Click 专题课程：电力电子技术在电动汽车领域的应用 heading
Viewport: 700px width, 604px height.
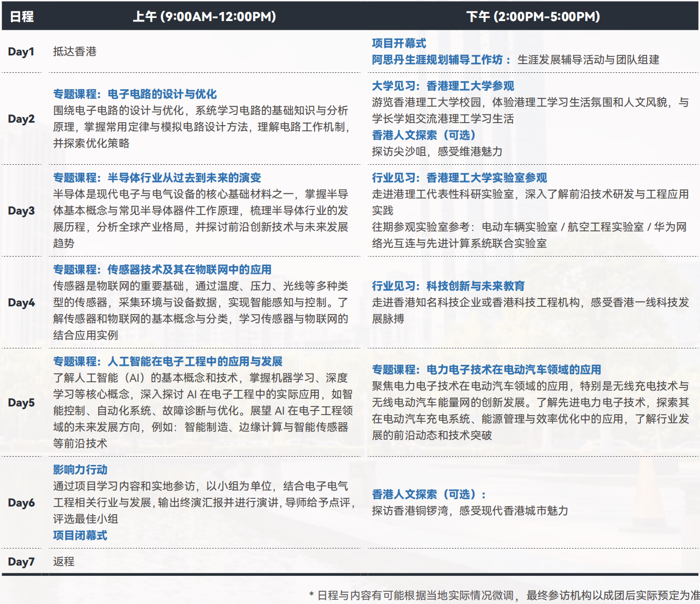point(487,370)
